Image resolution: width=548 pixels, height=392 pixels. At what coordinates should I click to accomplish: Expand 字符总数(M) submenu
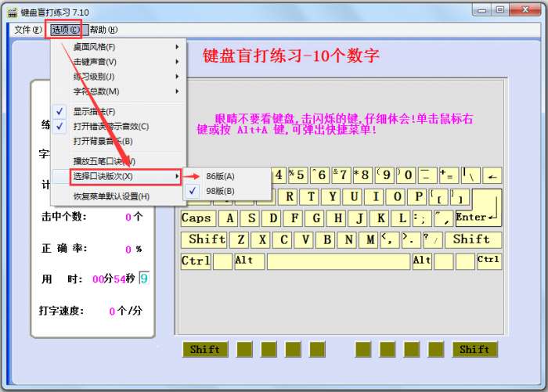pyautogui.click(x=118, y=92)
